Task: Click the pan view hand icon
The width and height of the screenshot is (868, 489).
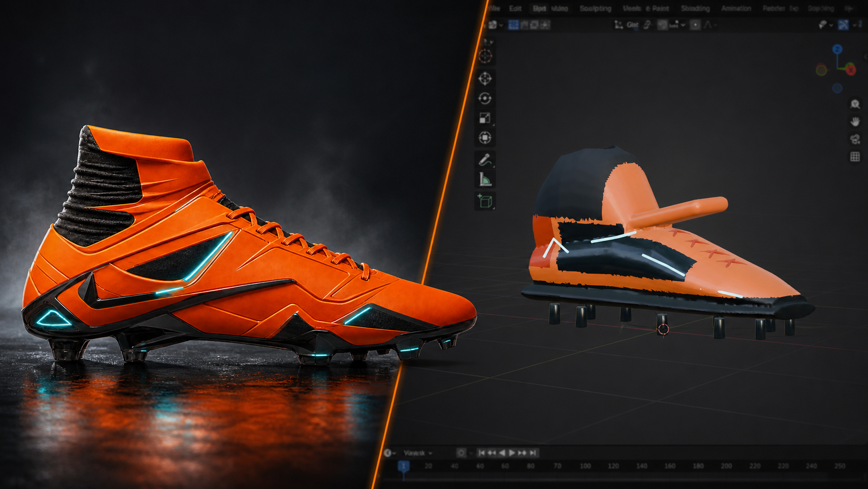Action: [x=855, y=122]
